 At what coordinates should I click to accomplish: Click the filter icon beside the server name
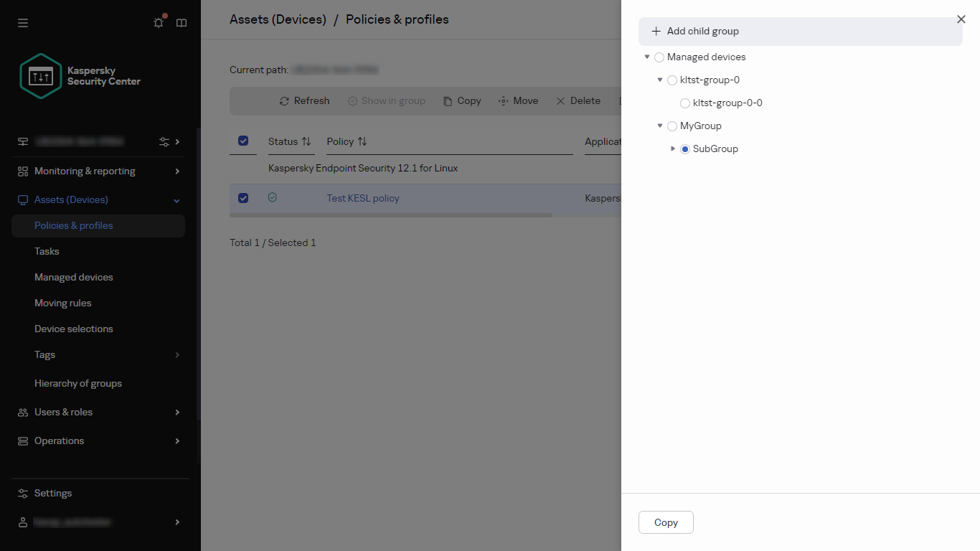[164, 141]
